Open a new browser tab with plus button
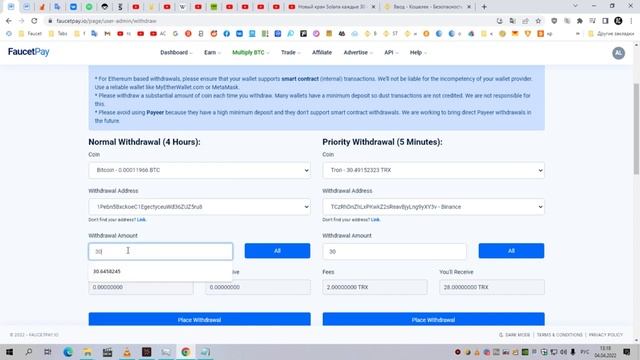This screenshot has height=360, width=640. (484, 7)
